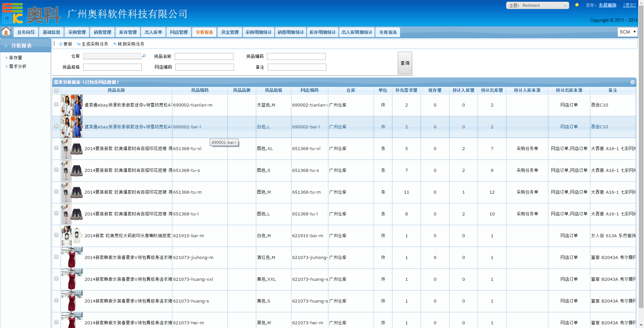Collapse the 需求分析报表 panel
Screen dimensions: 644x328
click(632, 82)
